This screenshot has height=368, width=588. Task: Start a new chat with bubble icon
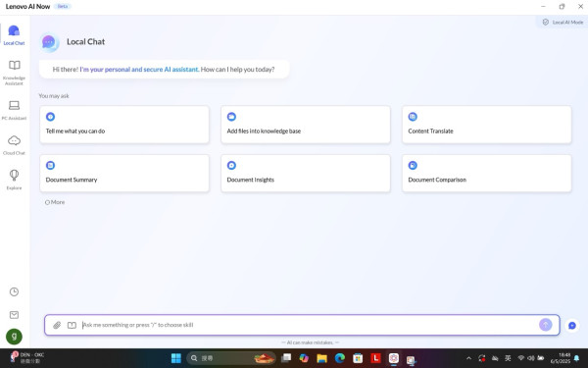(572, 326)
